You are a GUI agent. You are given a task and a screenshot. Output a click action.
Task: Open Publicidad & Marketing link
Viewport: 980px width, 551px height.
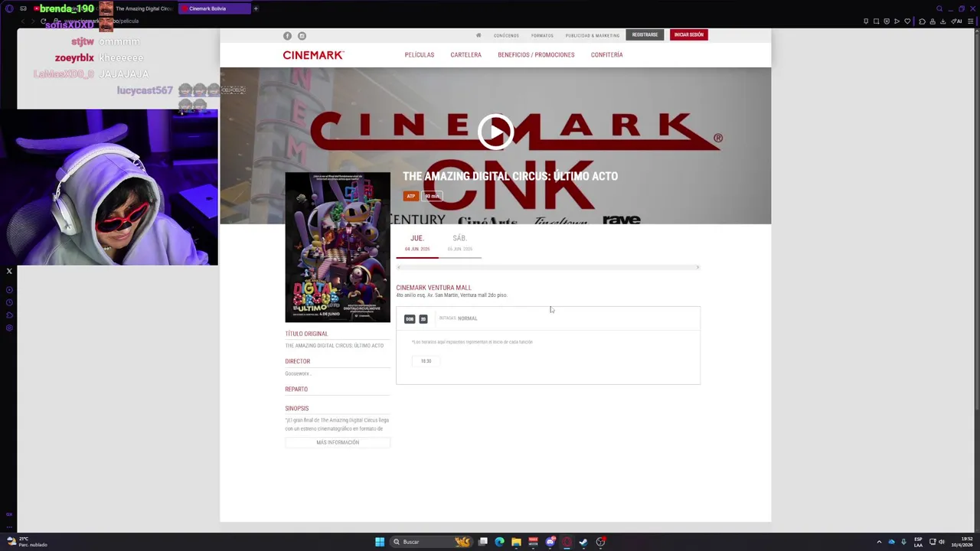593,35
